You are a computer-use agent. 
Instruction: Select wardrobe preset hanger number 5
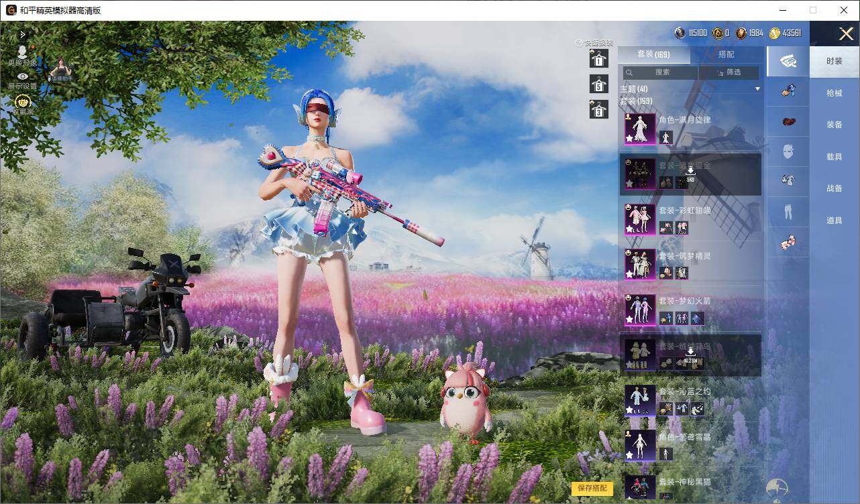598,84
